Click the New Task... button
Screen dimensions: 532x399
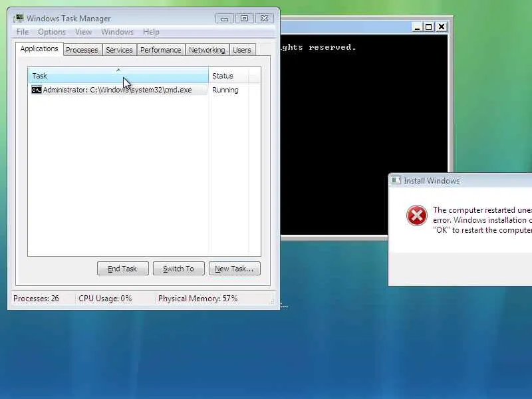click(x=235, y=269)
